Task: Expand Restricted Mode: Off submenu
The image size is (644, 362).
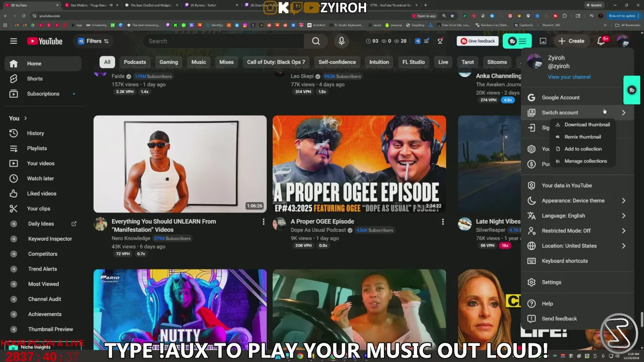Action: coord(623,231)
